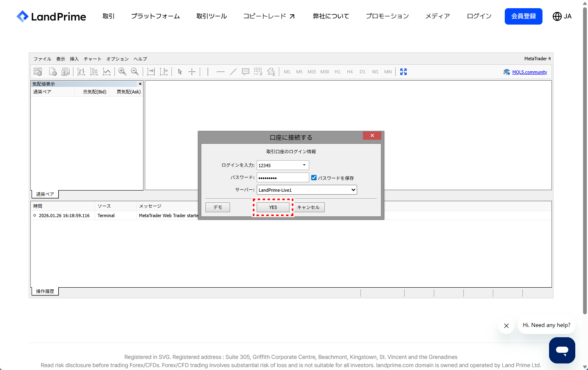The image size is (588, 370).
Task: Select the text label comment tool
Action: click(x=246, y=72)
